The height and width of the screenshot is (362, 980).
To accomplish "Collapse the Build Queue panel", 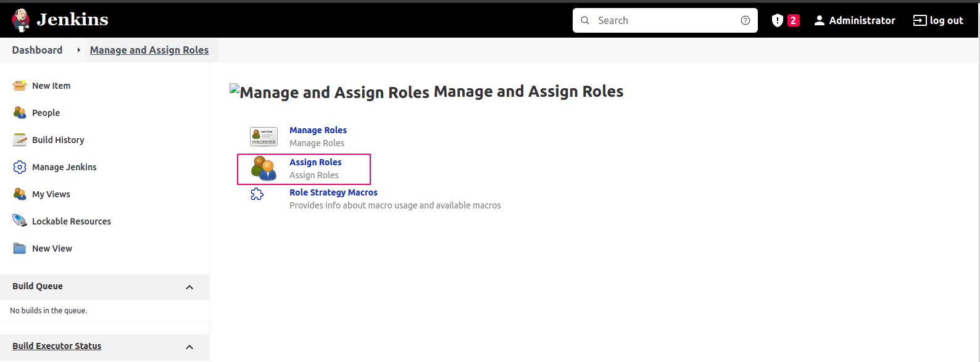I will coord(189,287).
